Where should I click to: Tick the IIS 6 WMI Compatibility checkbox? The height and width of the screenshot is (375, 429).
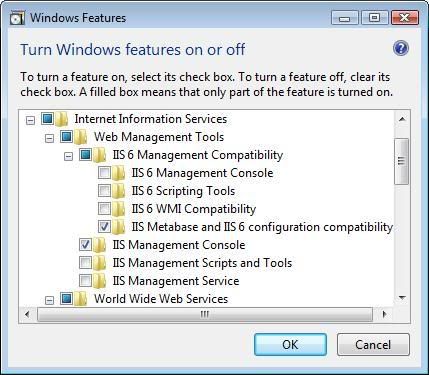104,209
